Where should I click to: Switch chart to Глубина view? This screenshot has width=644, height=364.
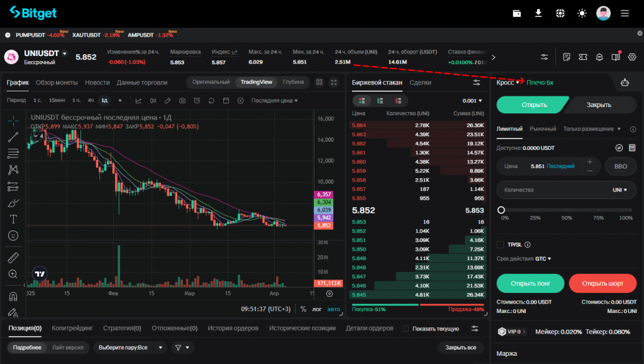pos(293,82)
